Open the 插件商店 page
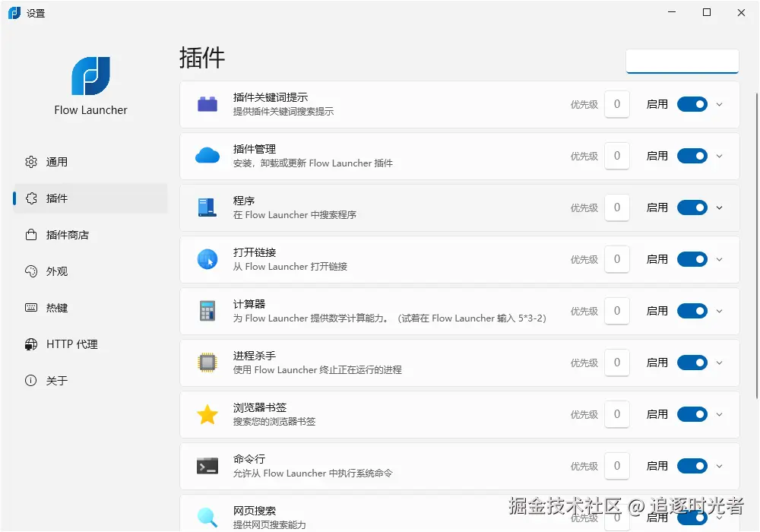760x532 pixels. point(90,235)
